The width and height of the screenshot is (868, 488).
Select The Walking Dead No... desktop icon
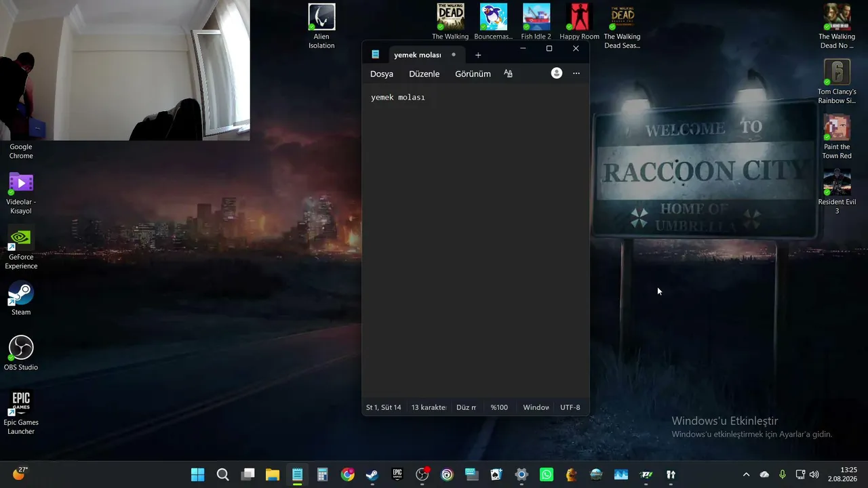pyautogui.click(x=837, y=26)
